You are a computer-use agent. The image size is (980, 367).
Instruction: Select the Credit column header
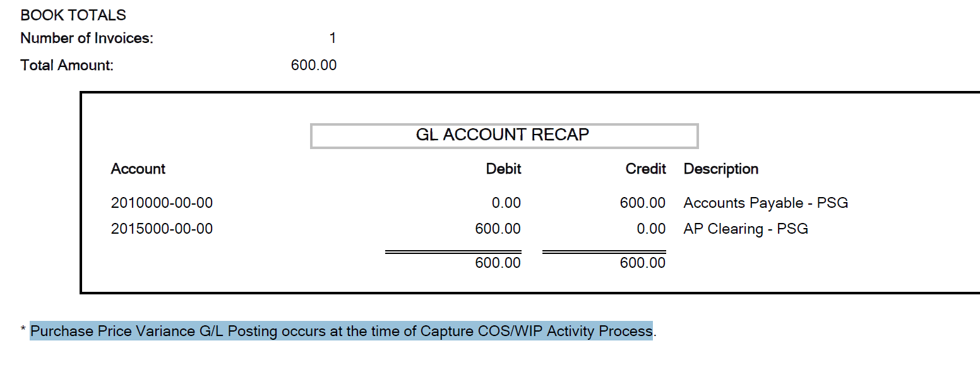[645, 169]
